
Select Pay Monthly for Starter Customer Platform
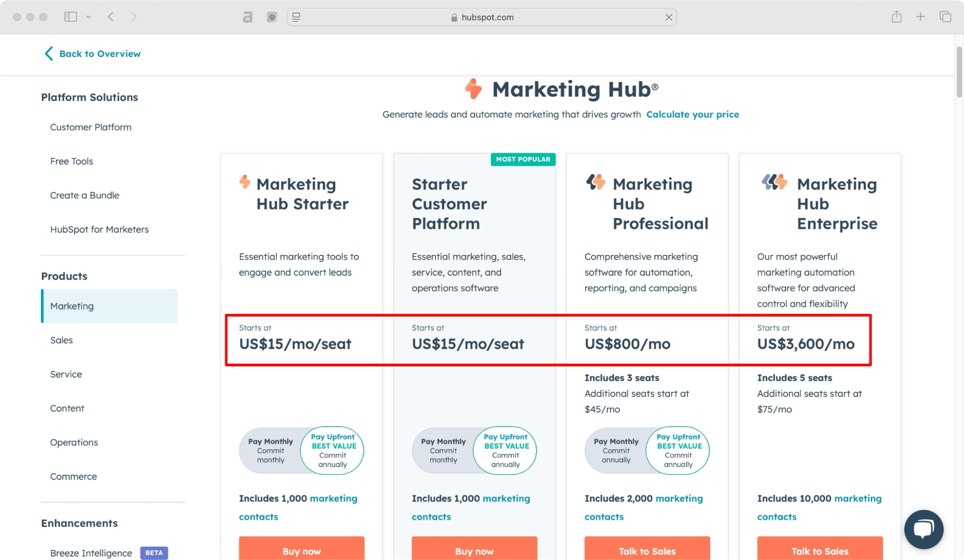[443, 451]
